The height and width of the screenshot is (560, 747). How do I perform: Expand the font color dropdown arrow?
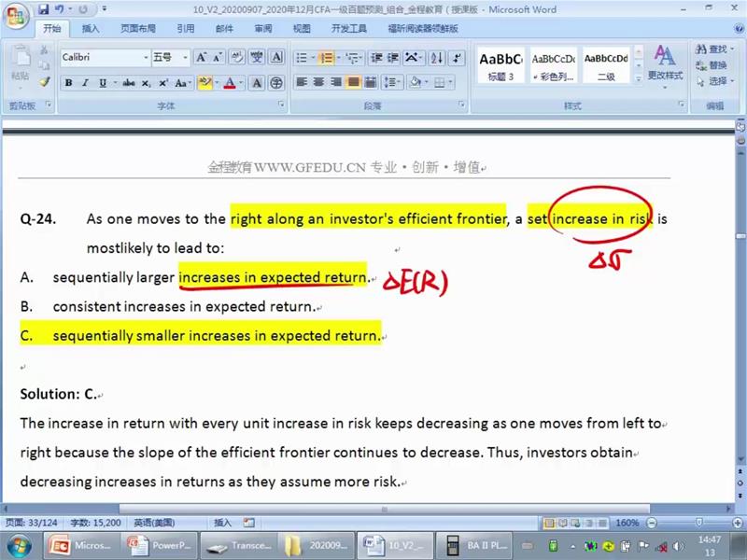243,83
